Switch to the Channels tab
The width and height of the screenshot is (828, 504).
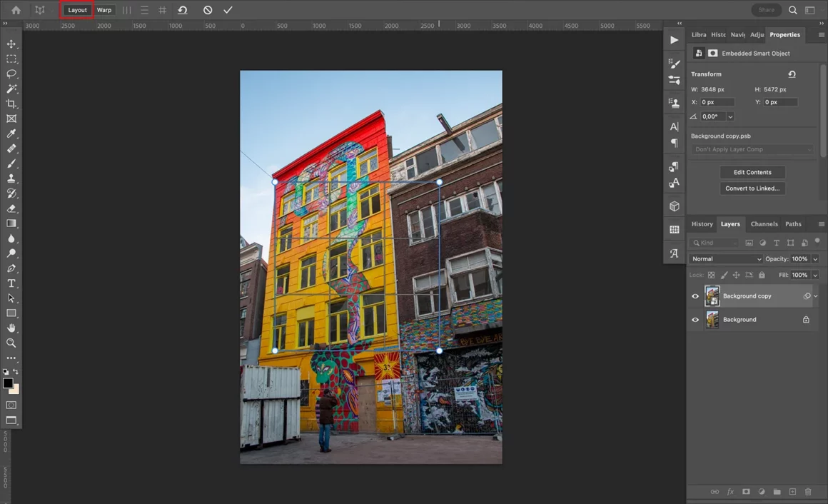764,224
